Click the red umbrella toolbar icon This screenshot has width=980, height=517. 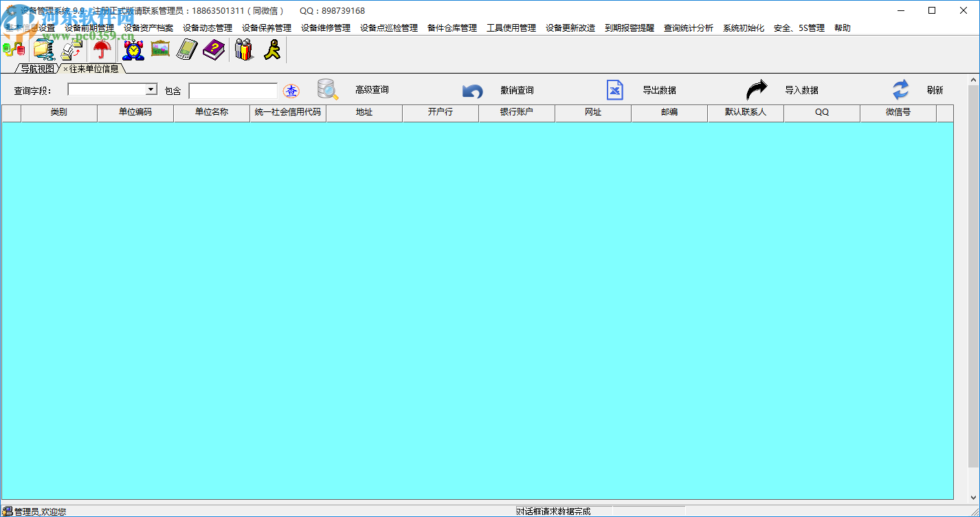[102, 50]
